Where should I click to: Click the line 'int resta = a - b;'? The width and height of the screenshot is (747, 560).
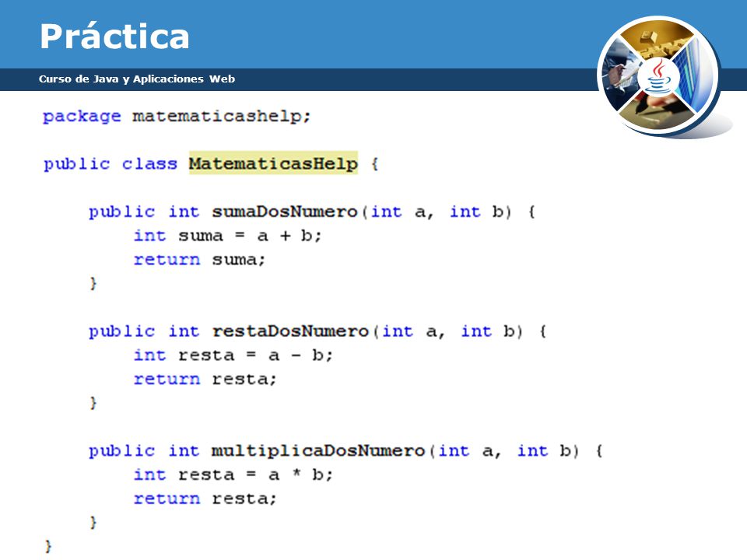233,355
